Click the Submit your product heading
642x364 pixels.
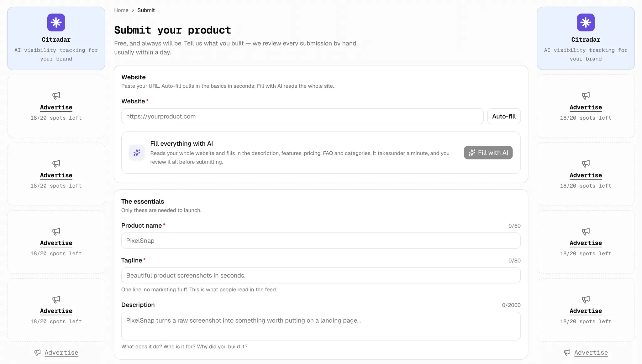(172, 30)
